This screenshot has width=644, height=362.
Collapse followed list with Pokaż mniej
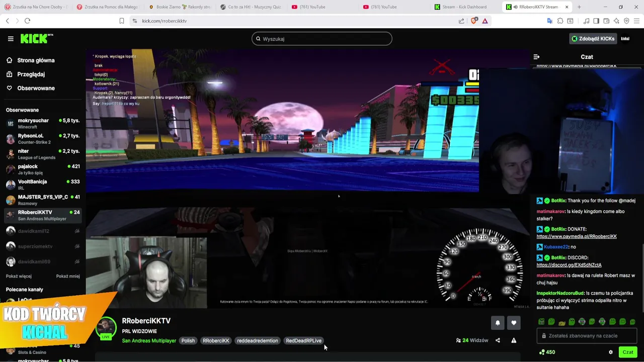click(68, 276)
